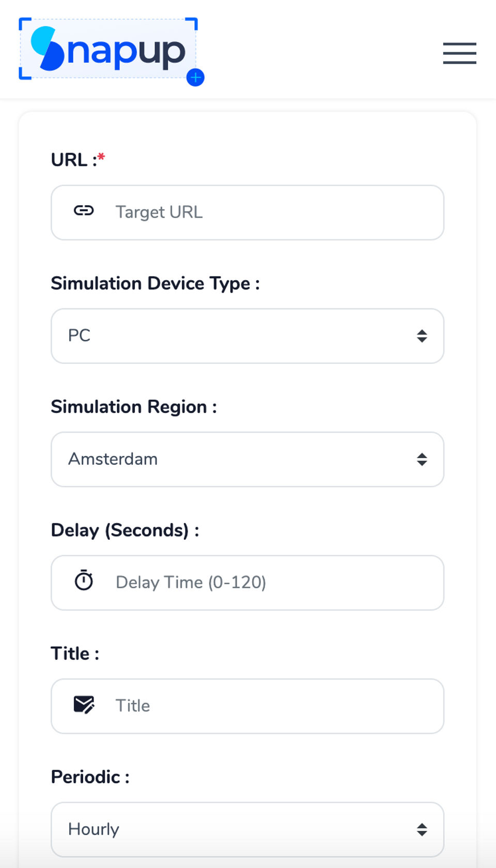This screenshot has width=496, height=868.
Task: Open the Amsterdam region dropdown
Action: [238, 460]
